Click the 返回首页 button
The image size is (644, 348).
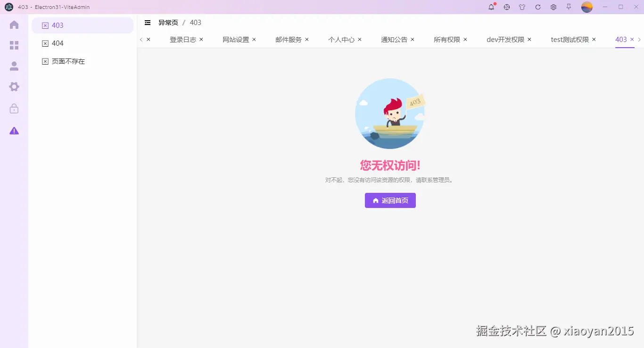[390, 200]
